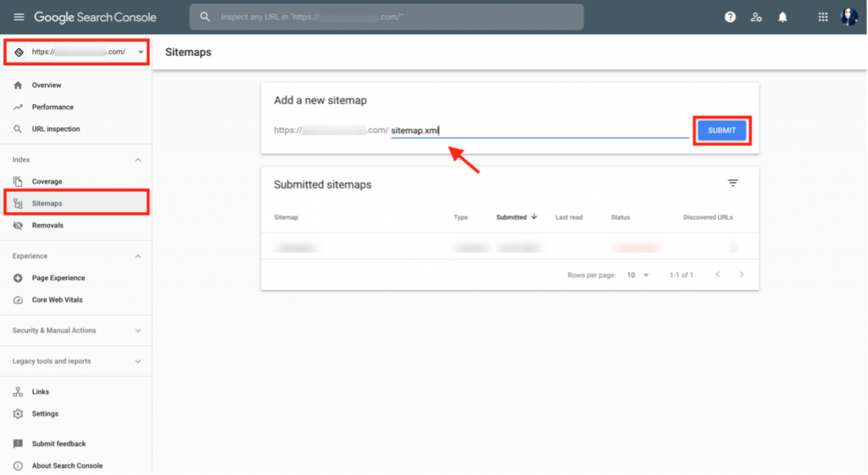Open the Google apps grid

pos(822,17)
